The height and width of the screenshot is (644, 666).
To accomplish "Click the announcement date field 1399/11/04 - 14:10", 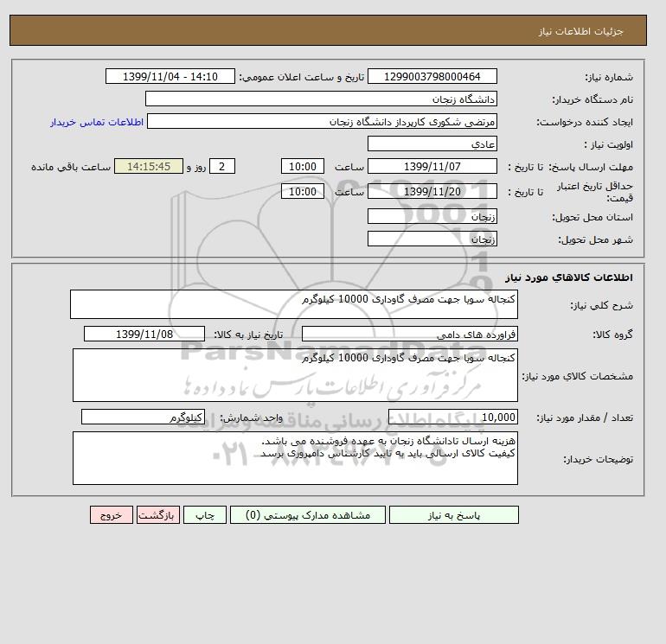I will tap(170, 76).
